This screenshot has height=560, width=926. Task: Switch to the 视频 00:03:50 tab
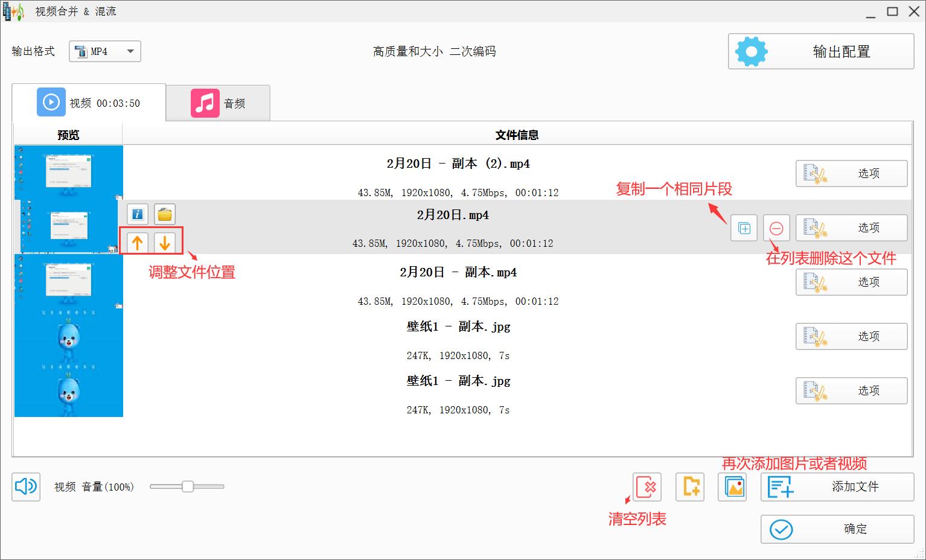tap(88, 103)
